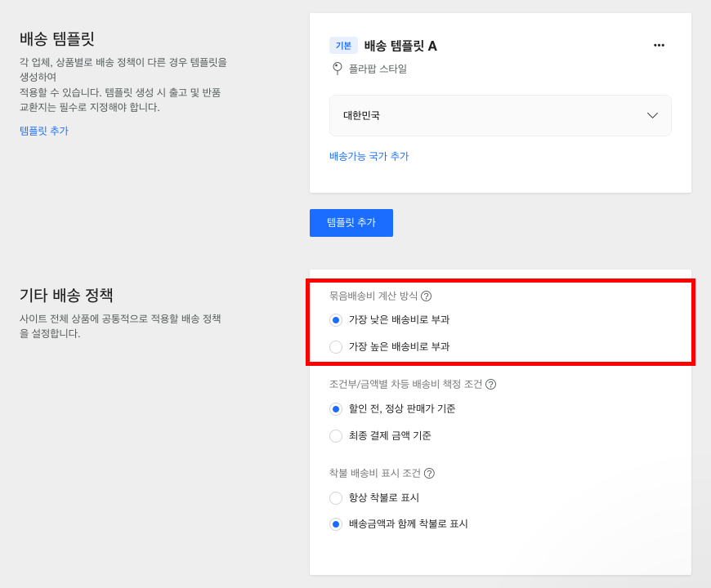Expand the 대한민국 country dropdown
Screen dimensions: 711x588
click(x=500, y=116)
